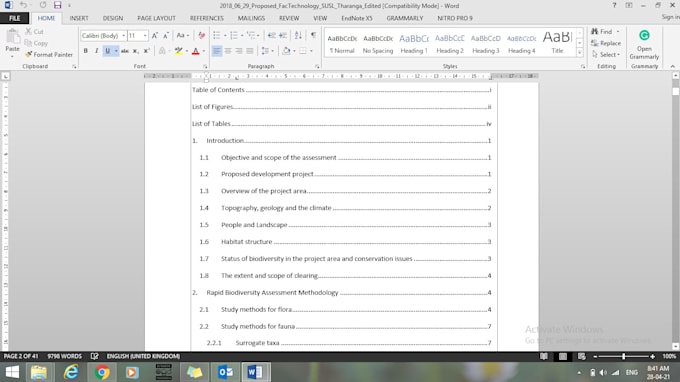Increase paragraph indent
The image size is (680, 382).
(x=283, y=35)
